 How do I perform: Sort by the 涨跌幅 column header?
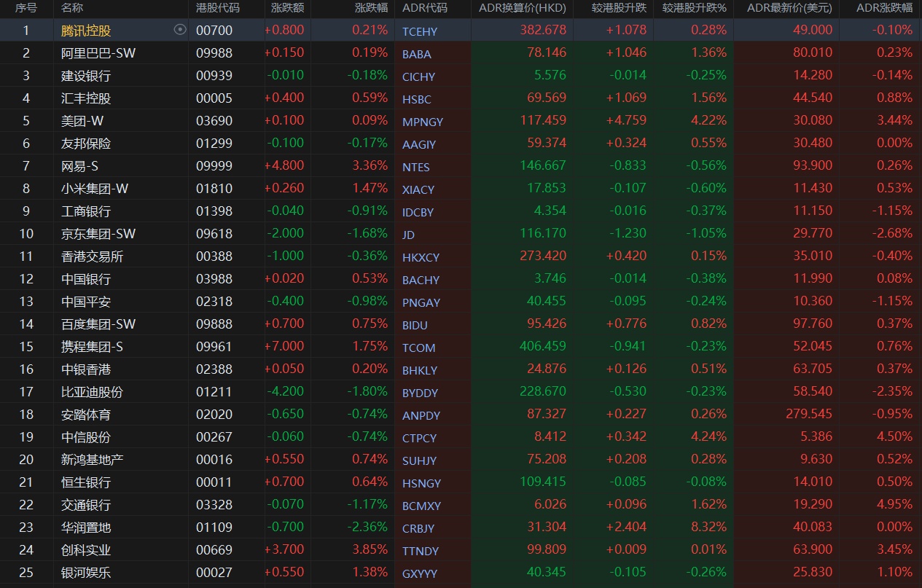click(x=371, y=8)
